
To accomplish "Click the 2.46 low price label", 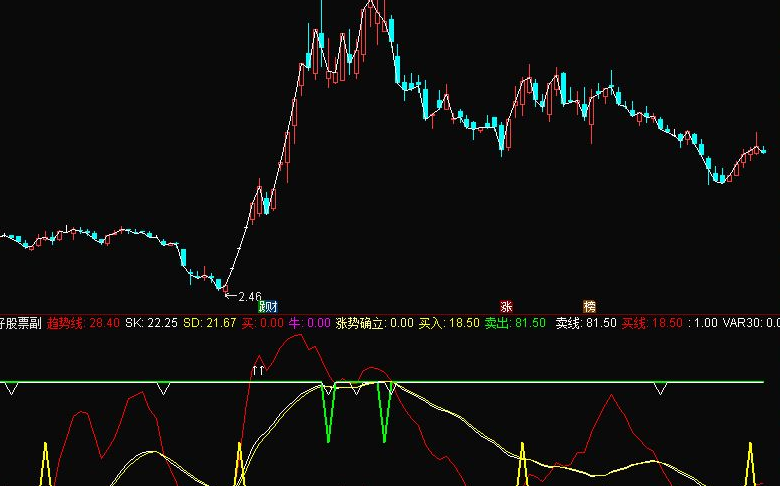I will tap(248, 297).
